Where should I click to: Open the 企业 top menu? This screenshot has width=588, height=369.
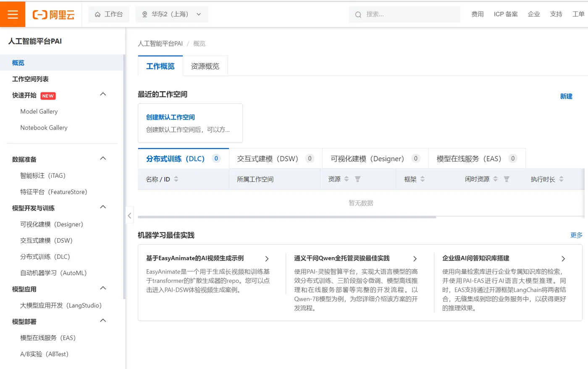(x=534, y=14)
